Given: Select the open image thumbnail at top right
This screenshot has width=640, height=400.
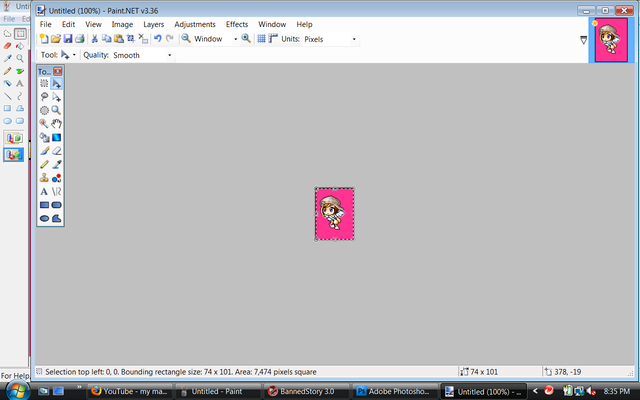Looking at the screenshot, I should [x=611, y=40].
